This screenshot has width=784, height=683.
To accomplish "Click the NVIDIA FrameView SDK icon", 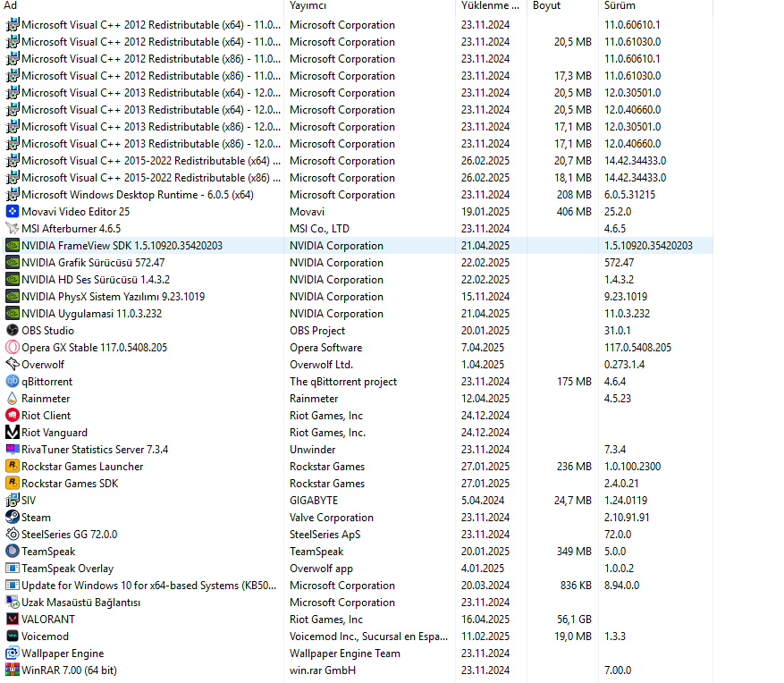I will [12, 246].
